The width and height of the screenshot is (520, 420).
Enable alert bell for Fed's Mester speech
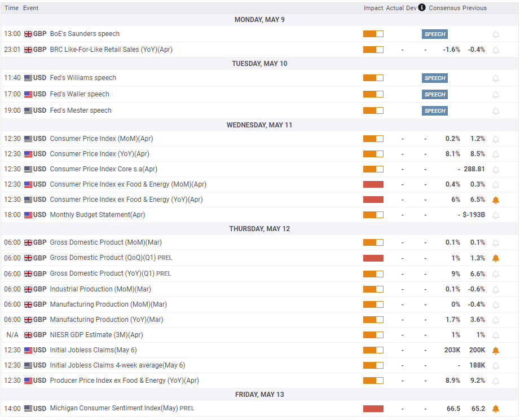point(495,111)
